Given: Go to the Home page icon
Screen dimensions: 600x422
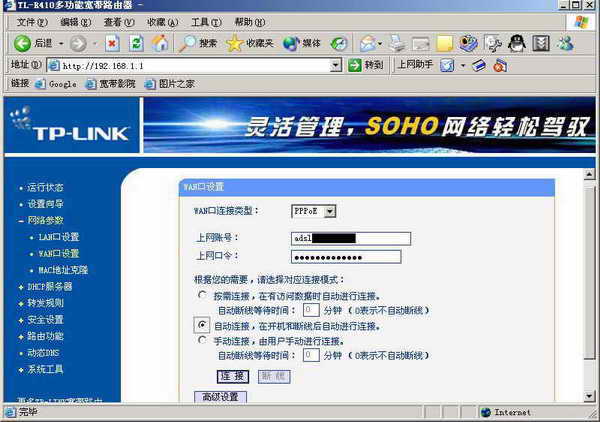Looking at the screenshot, I should (160, 43).
